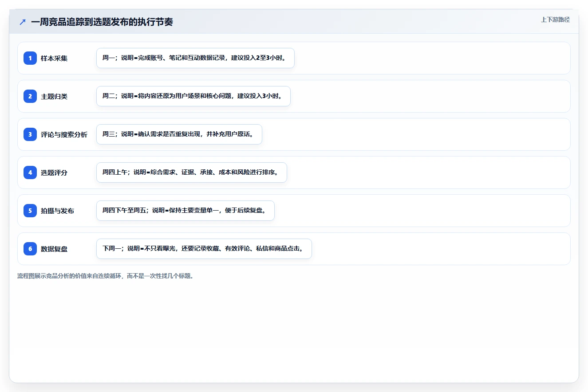
Task: Open the 周三 description box about 用户原话
Action: (179, 134)
